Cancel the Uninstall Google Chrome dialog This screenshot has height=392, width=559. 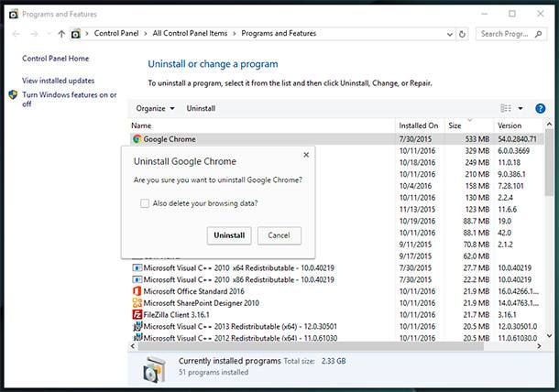tap(279, 235)
